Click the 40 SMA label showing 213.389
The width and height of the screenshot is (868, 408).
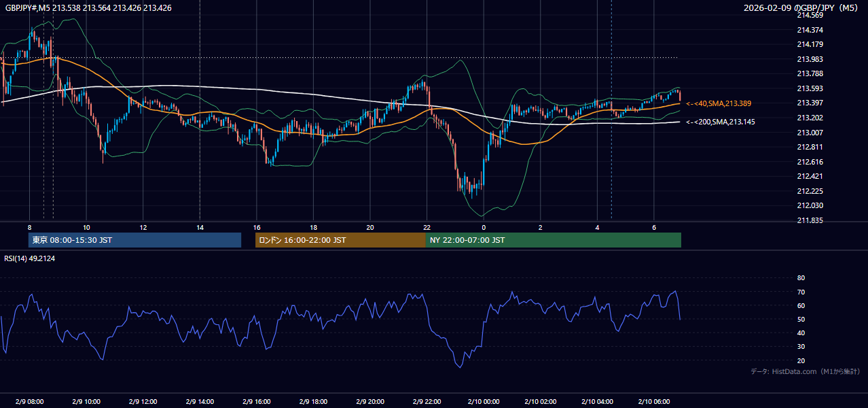719,103
